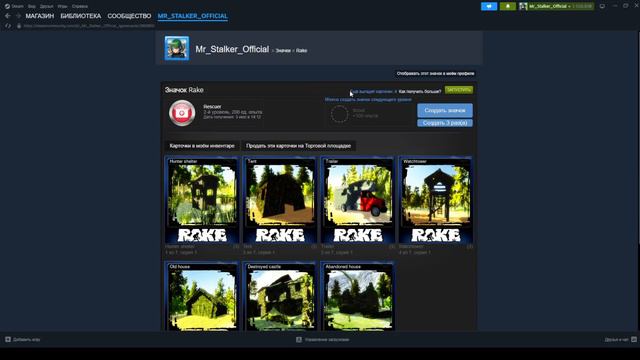Click the monitor icon beside the window controls

[x=602, y=6]
